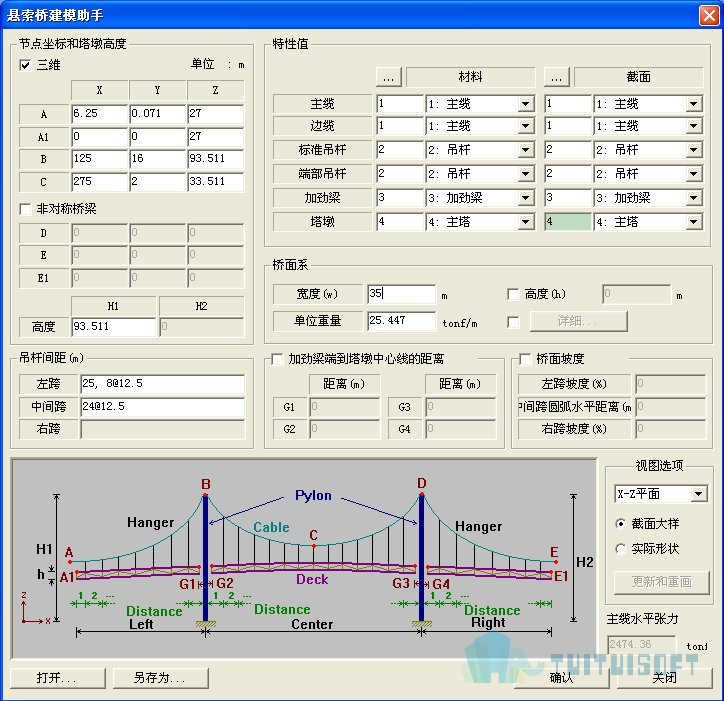Click the browse button beside 截面 header
Screen dimensions: 724x701
(x=557, y=77)
